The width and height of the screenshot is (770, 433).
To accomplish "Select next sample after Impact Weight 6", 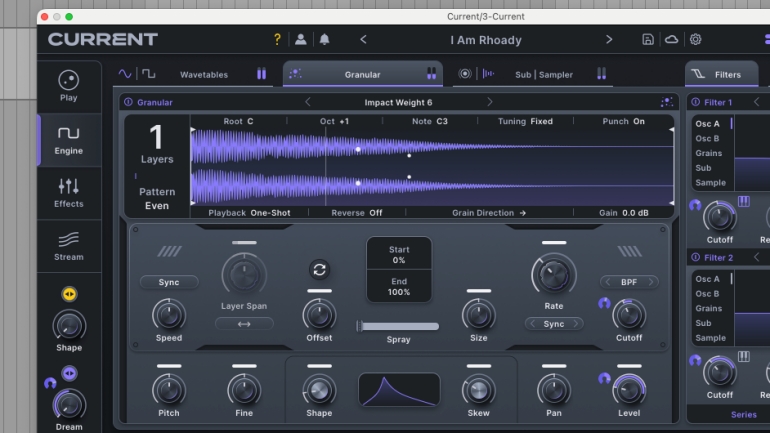I will [490, 102].
